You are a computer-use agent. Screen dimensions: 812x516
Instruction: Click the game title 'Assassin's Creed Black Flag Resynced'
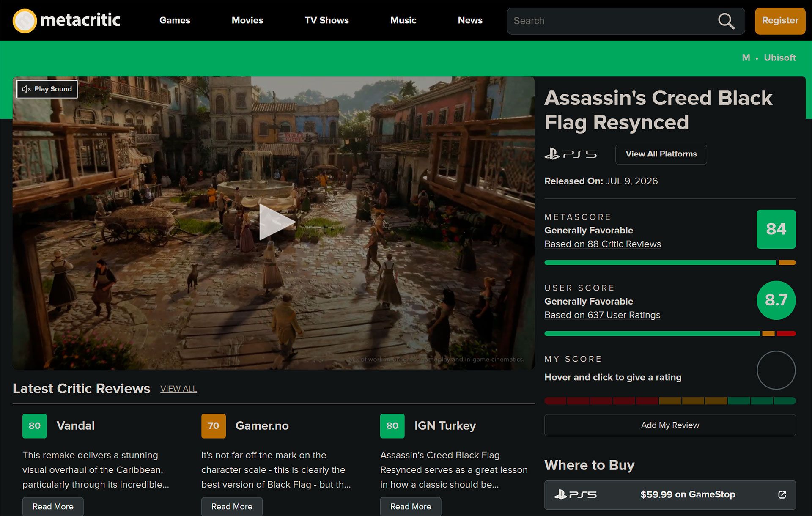coord(658,110)
